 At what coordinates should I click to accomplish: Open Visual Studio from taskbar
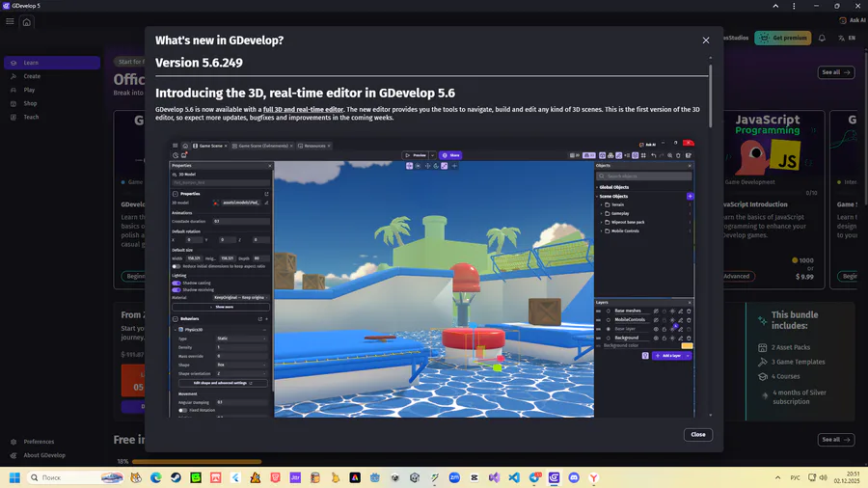(x=495, y=477)
